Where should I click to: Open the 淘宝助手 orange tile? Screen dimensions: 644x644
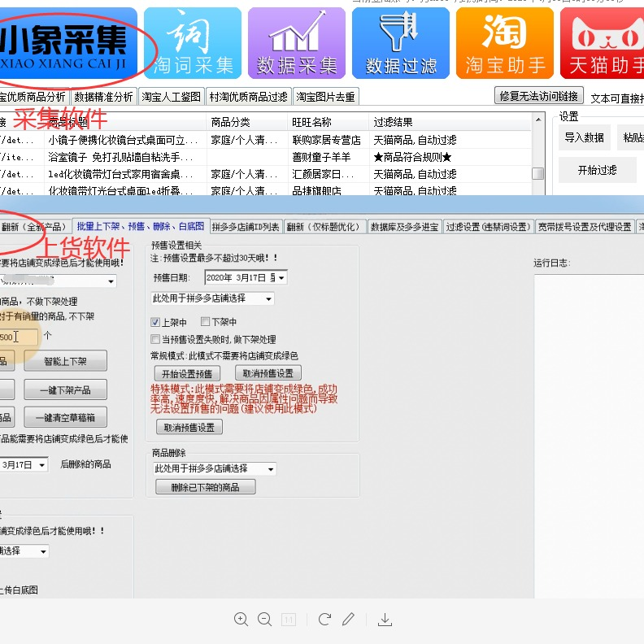coord(505,43)
